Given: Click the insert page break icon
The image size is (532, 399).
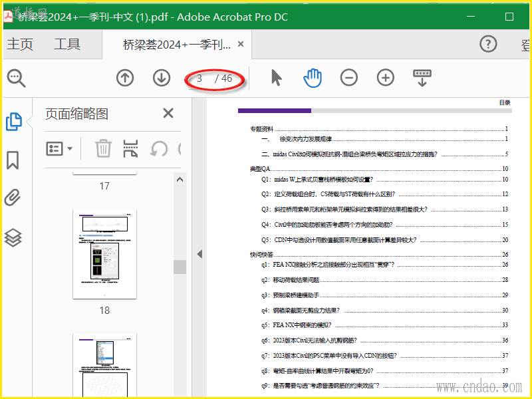Looking at the screenshot, I should point(130,148).
